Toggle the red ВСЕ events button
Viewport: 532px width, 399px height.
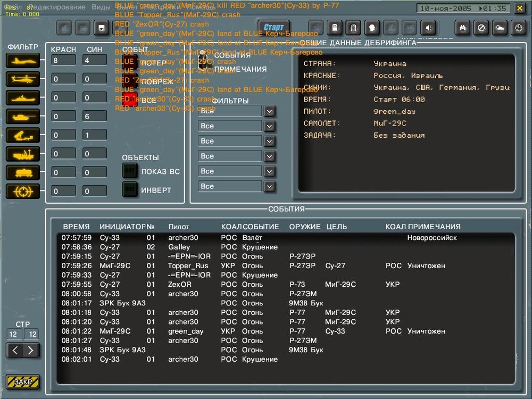[x=130, y=100]
